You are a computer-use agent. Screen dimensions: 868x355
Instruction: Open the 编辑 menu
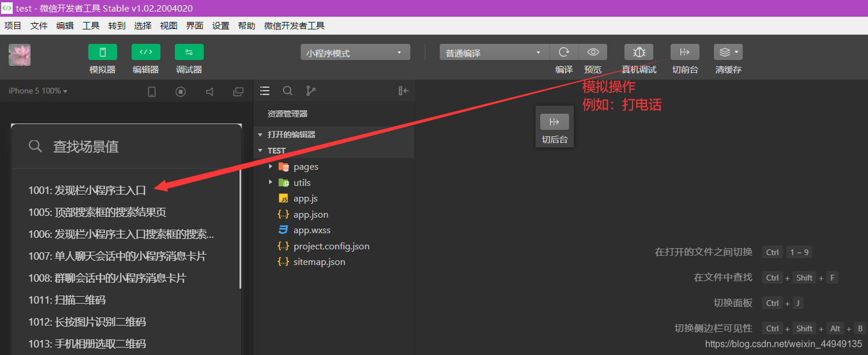(x=65, y=25)
